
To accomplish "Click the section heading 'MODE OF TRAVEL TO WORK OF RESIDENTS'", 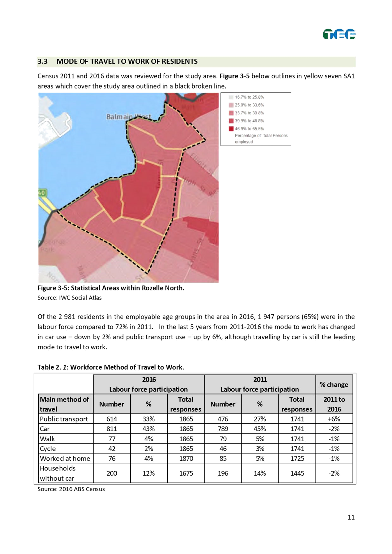I will 127,61.
